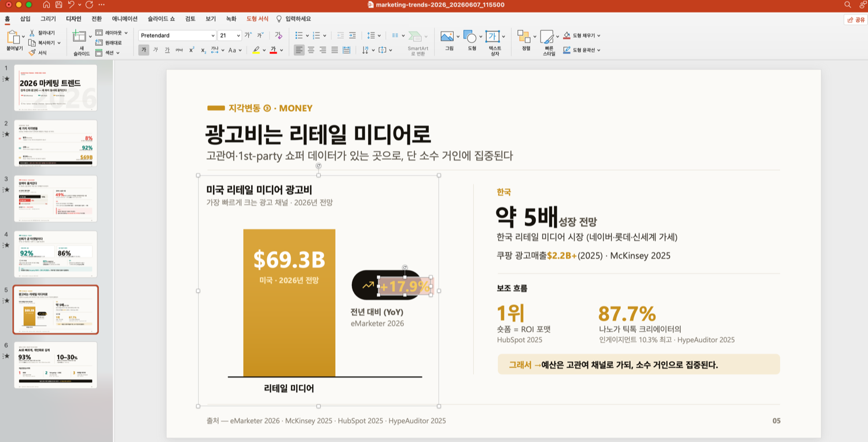Screen dimensions: 868x442
Task: Open the collaboration people icon at top right
Action: 862,5
